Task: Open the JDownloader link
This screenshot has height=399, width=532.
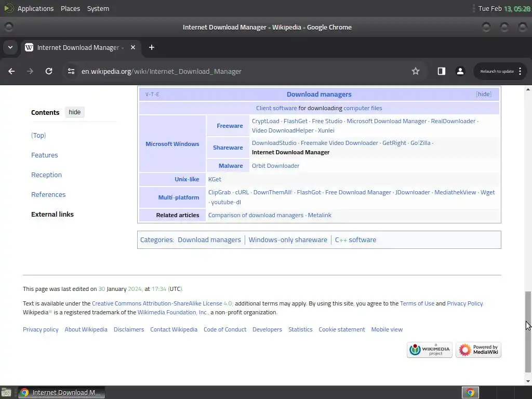Action: pyautogui.click(x=413, y=192)
